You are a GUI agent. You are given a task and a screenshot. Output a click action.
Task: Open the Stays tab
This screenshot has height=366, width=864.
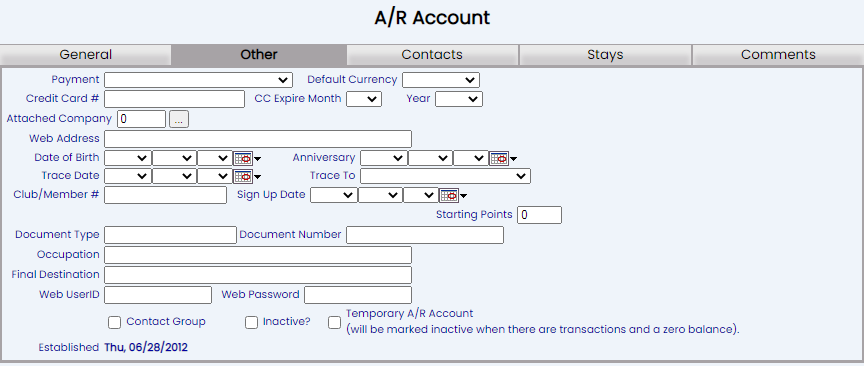[605, 55]
